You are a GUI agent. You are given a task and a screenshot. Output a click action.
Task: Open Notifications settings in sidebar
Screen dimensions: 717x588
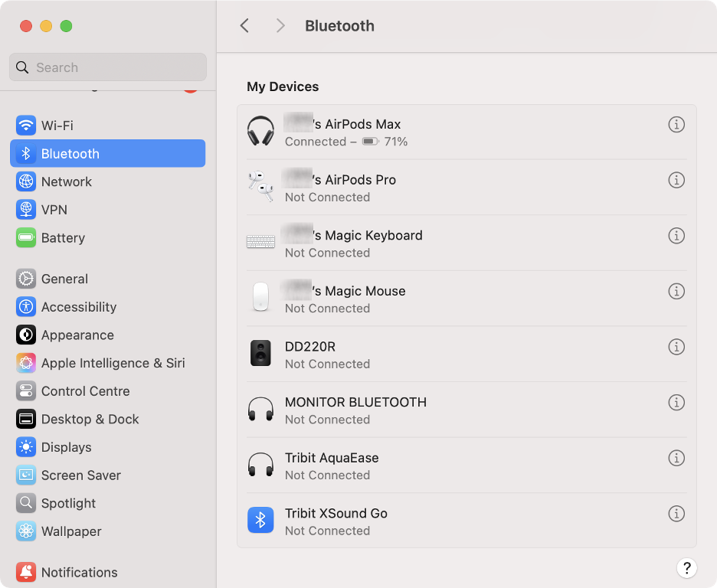coord(107,572)
